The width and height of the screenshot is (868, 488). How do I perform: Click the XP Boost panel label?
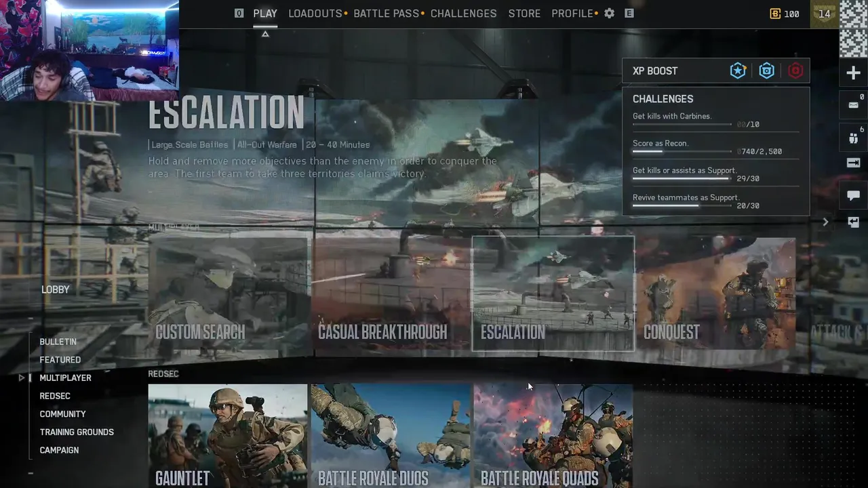(655, 71)
